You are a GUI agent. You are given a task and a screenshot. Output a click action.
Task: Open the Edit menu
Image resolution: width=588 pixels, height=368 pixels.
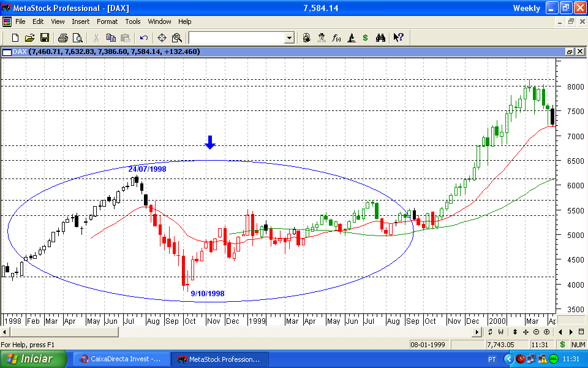pyautogui.click(x=38, y=21)
